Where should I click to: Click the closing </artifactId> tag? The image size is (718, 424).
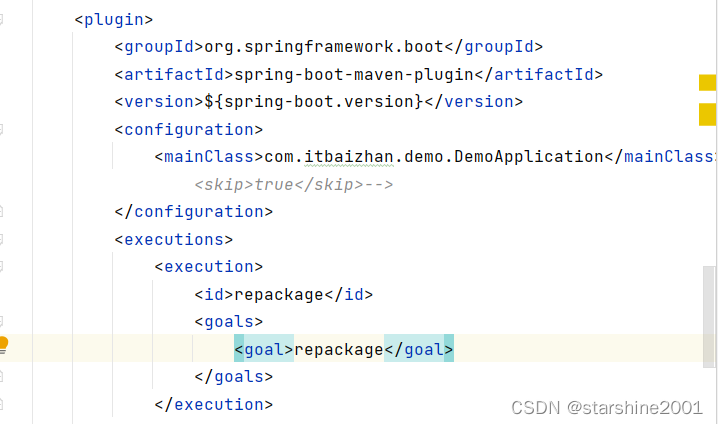point(538,74)
